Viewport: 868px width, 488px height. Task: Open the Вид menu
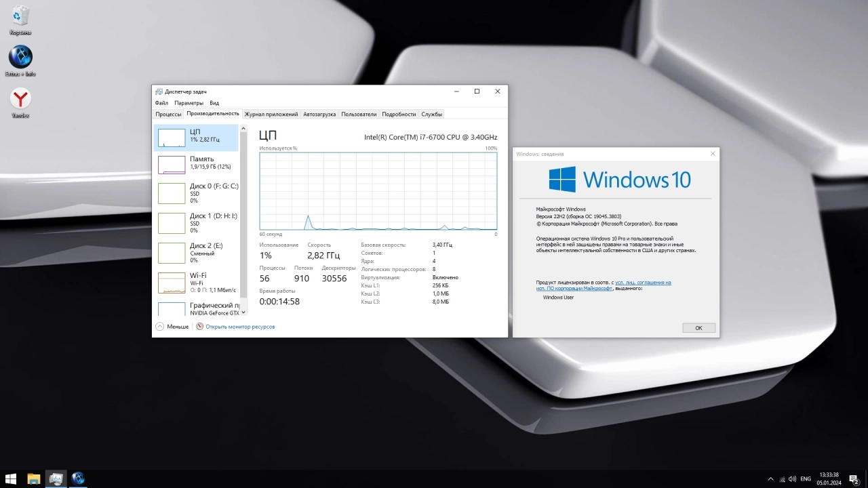[214, 103]
